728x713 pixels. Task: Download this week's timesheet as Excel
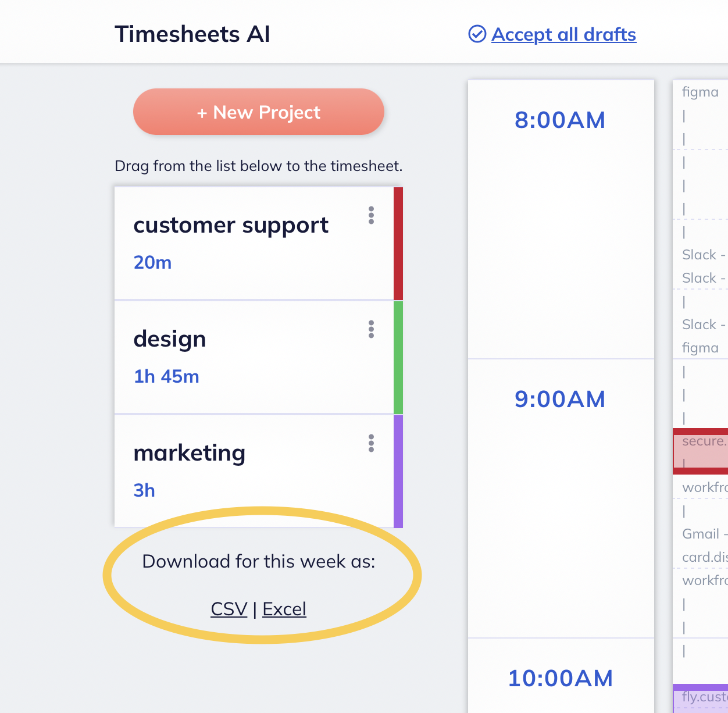click(284, 609)
